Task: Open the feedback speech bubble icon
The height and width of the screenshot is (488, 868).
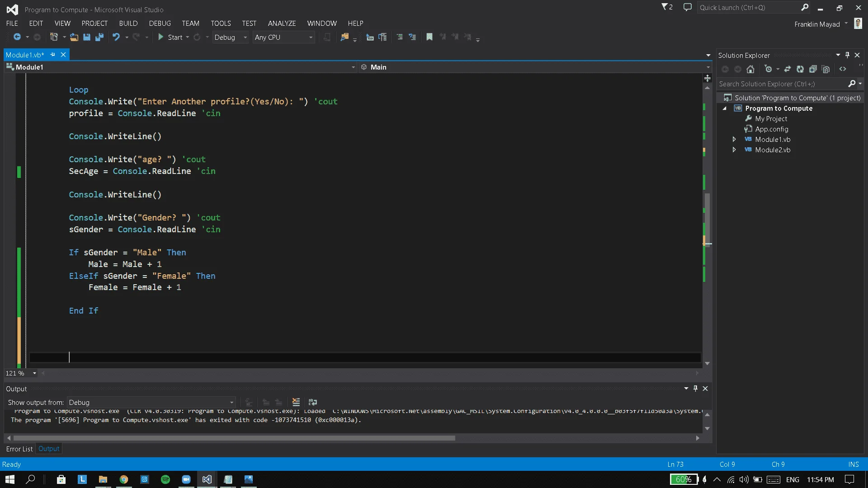Action: click(688, 7)
